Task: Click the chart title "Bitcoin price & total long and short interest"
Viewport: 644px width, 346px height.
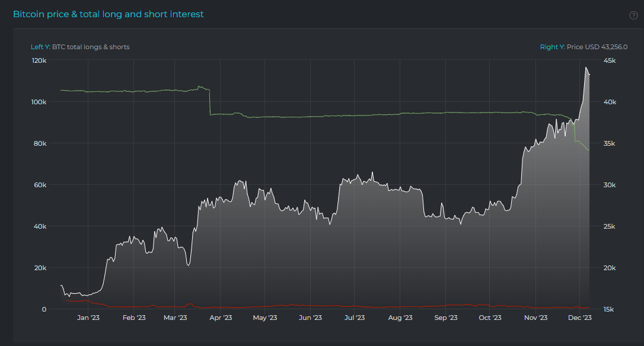Action: 109,13
